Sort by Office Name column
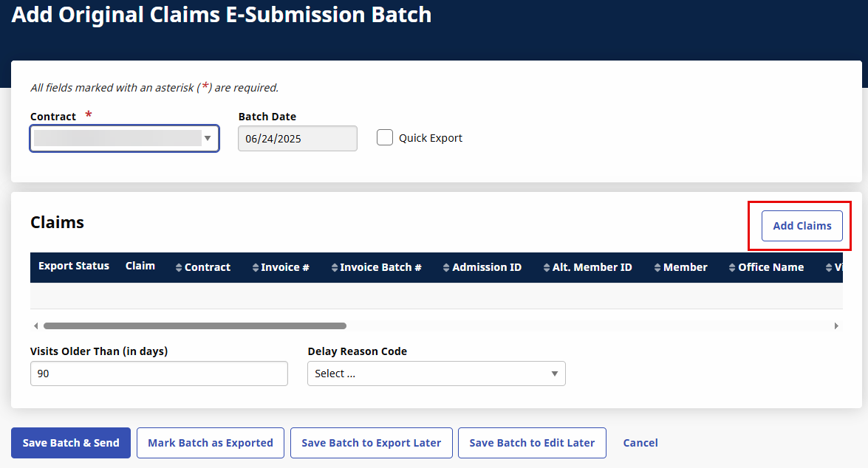This screenshot has width=868, height=468. coord(732,268)
